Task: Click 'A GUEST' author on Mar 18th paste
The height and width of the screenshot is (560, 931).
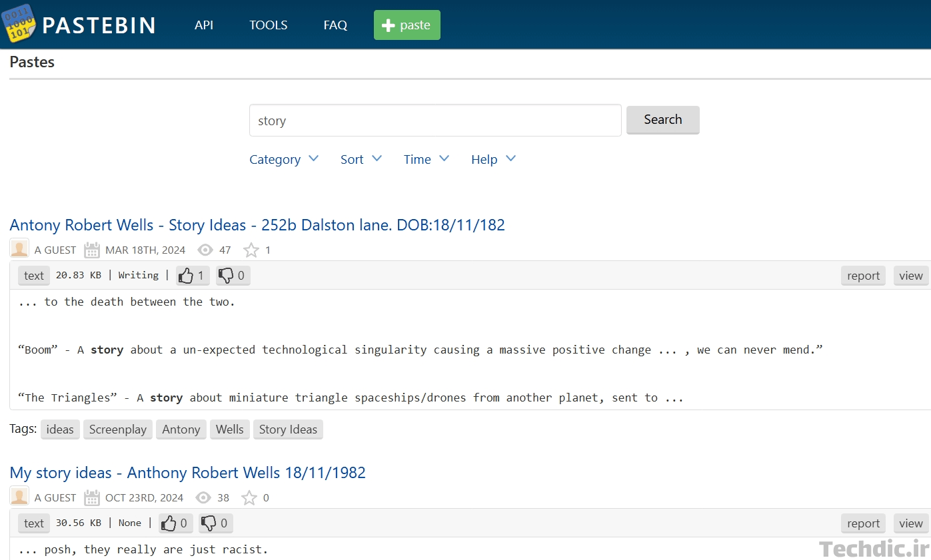Action: click(x=55, y=250)
